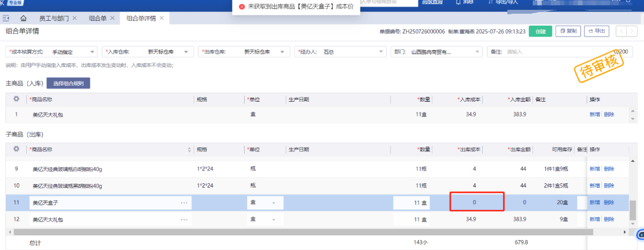Switch to the 组合单 tab
Image resolution: width=644 pixels, height=250 pixels.
[x=98, y=18]
